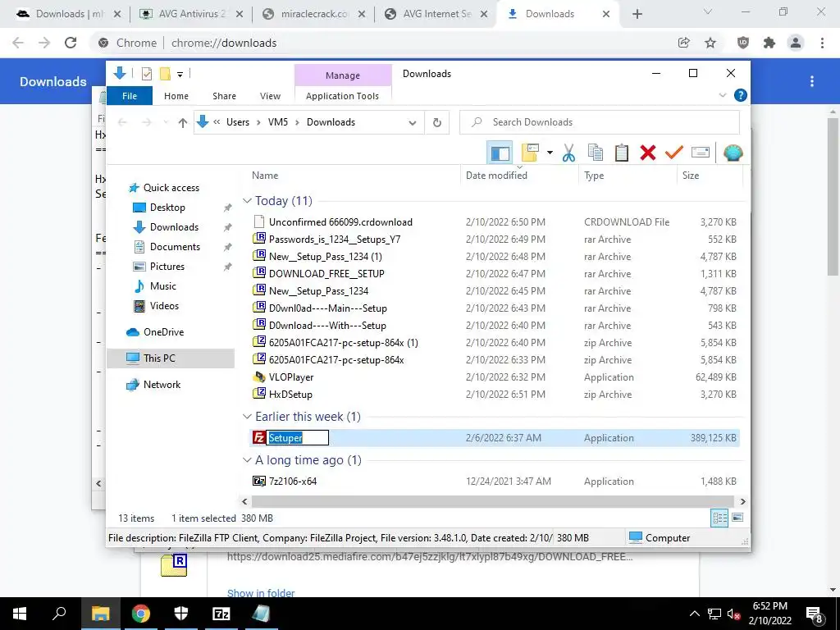Image resolution: width=840 pixels, height=630 pixels.
Task: Select Documents in navigation pane
Action: click(x=175, y=247)
